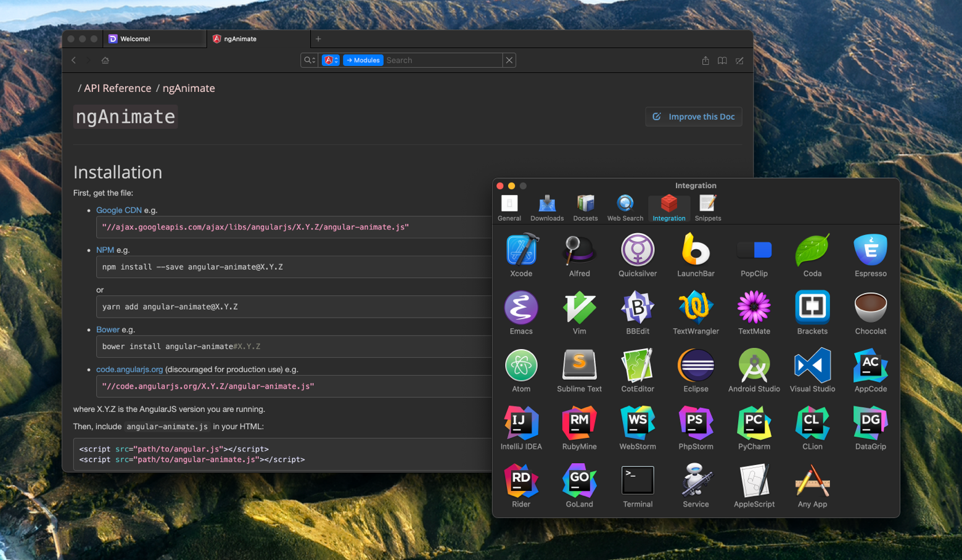Open the Coda plugin icon
Image resolution: width=962 pixels, height=560 pixels.
[812, 250]
